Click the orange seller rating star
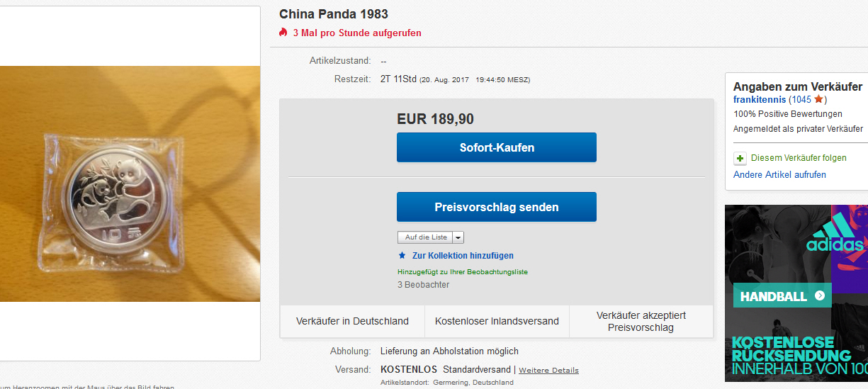Screen dimensions: 868x389 tap(818, 99)
